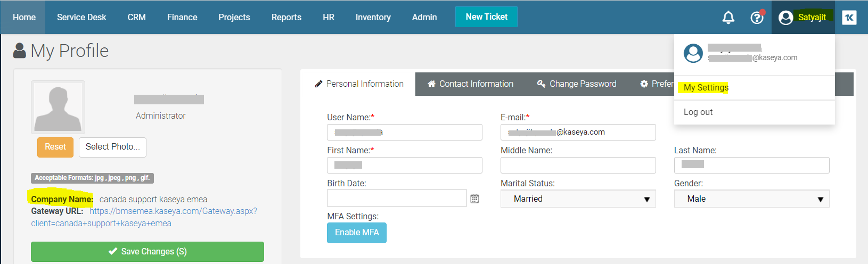Image resolution: width=868 pixels, height=264 pixels.
Task: Switch to the Contact Information tab
Action: [x=470, y=84]
